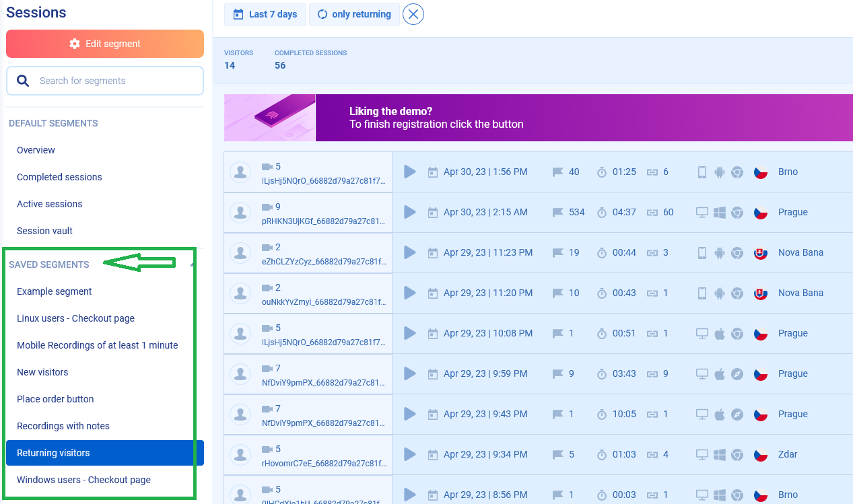
Task: Click the Slovak flag in Nova Bana 11:20 PM row
Action: [x=761, y=293]
